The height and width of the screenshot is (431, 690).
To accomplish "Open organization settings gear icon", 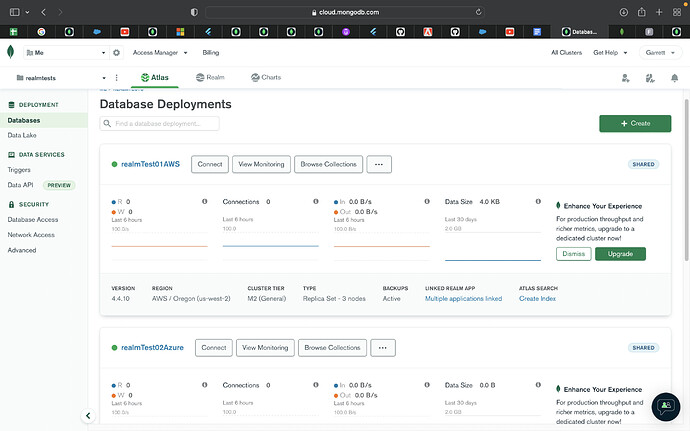I will [116, 52].
